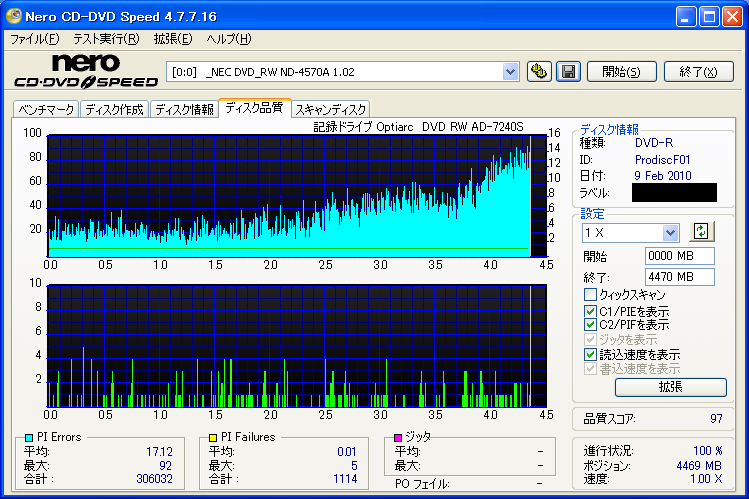Open the テスト実行(R) menu
Viewport: 749px width, 499px height.
[106, 39]
